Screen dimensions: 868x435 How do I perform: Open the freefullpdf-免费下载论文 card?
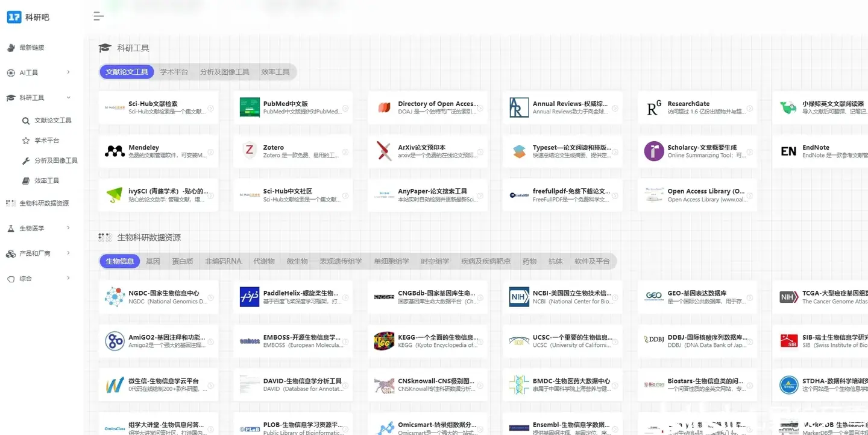[x=562, y=195]
